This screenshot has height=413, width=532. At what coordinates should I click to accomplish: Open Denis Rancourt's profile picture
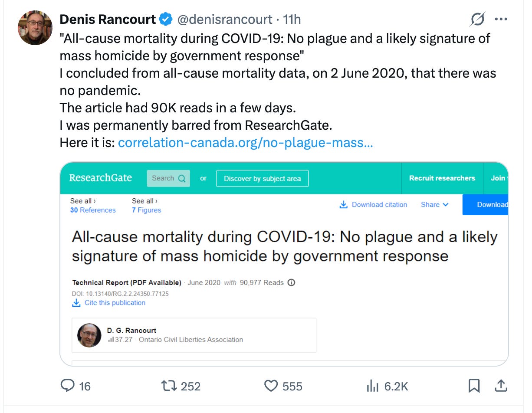pyautogui.click(x=35, y=27)
